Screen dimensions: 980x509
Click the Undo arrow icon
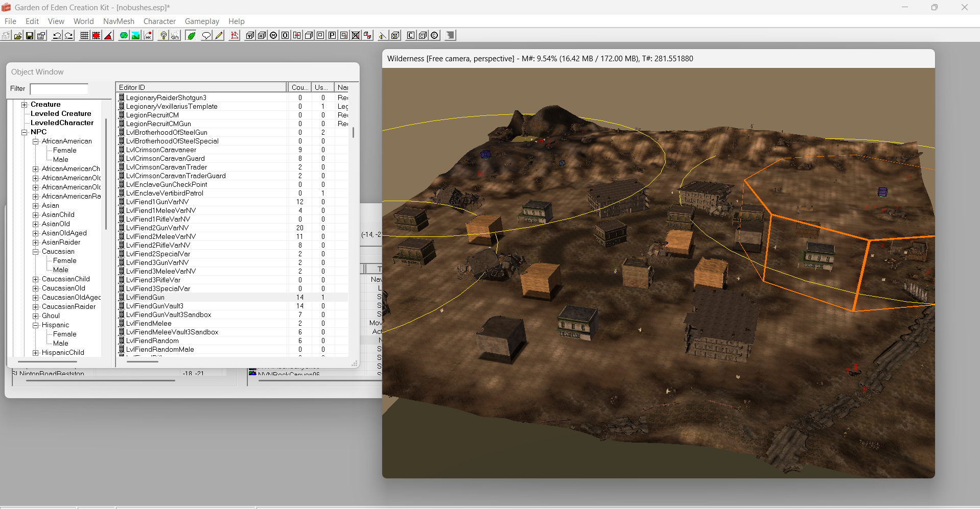pyautogui.click(x=57, y=35)
